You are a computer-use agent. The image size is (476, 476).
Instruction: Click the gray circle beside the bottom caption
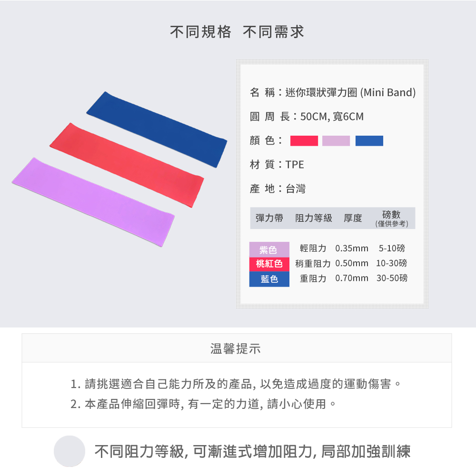69,451
